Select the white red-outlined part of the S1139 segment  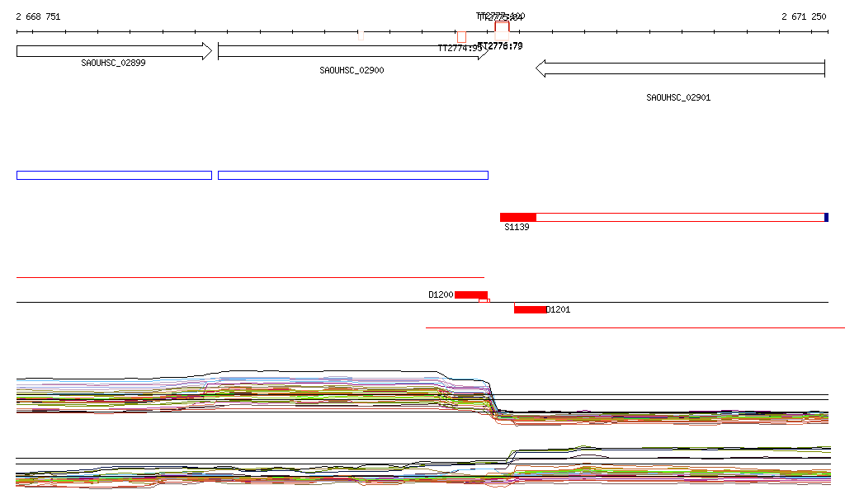point(680,218)
